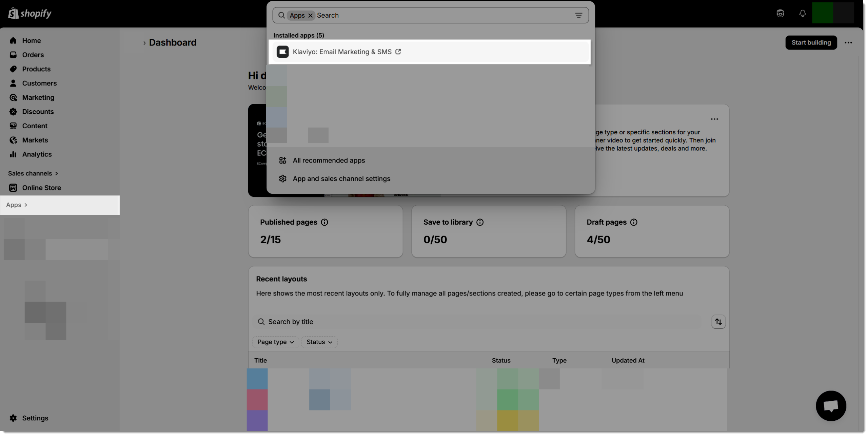Go to All recommended apps
Image resolution: width=868 pixels, height=436 pixels.
click(329, 160)
